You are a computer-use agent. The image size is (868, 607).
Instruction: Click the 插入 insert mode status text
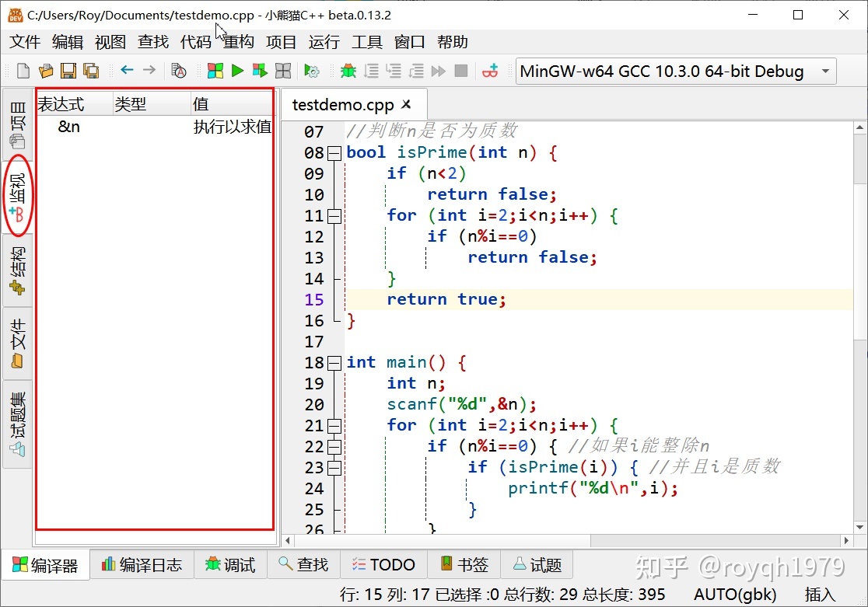pyautogui.click(x=820, y=595)
